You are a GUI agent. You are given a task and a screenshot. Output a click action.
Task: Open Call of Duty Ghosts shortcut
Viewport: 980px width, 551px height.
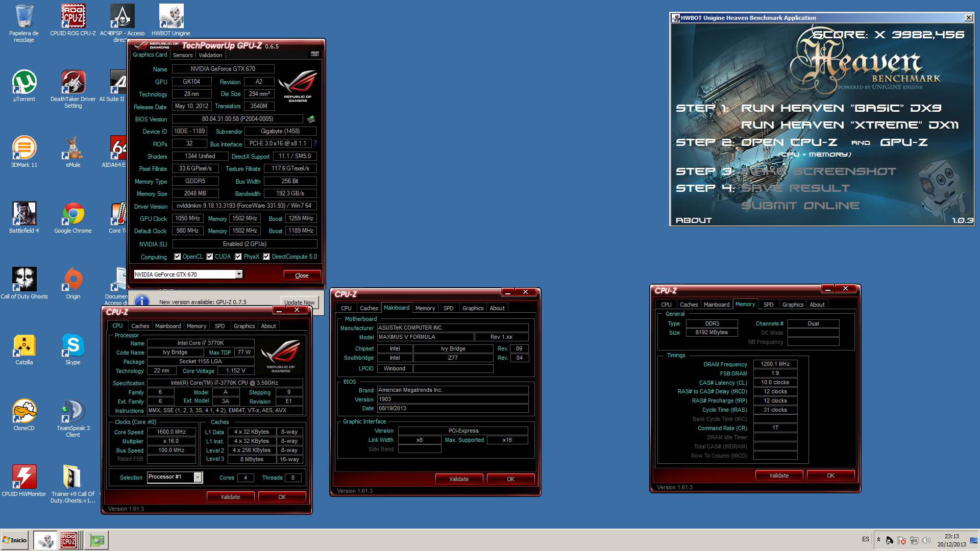click(24, 283)
